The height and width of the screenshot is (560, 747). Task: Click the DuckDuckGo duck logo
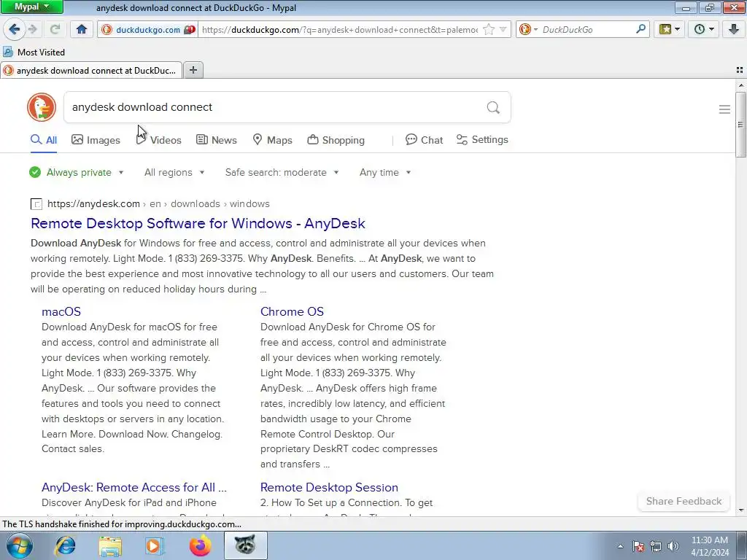point(42,107)
